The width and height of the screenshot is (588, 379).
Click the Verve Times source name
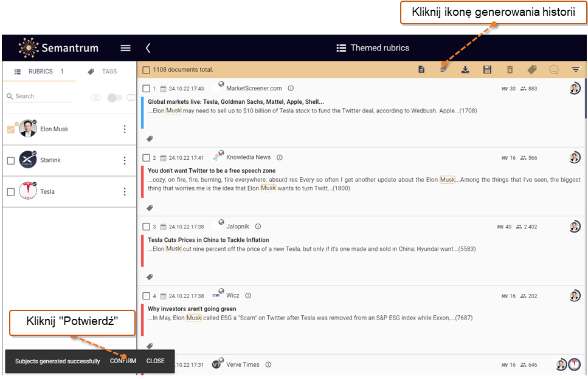click(x=243, y=364)
